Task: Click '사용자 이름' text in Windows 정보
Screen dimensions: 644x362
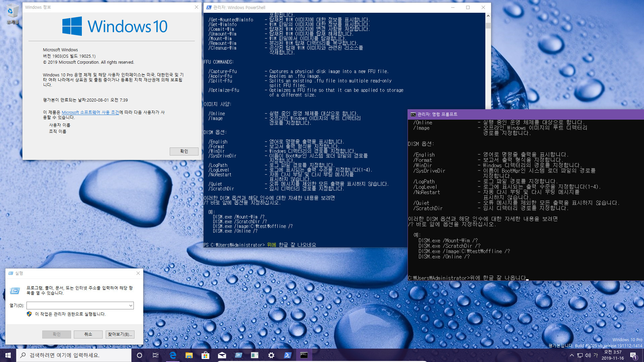Action: (59, 125)
